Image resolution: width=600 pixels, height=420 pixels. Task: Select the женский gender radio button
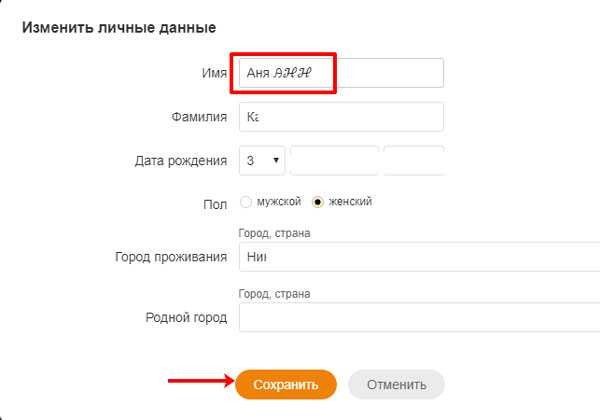click(318, 202)
